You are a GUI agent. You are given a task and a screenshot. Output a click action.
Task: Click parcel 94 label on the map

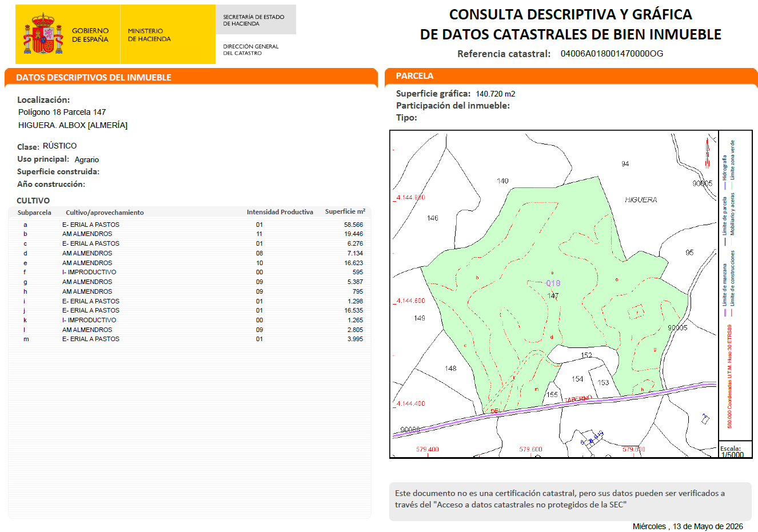(x=625, y=163)
